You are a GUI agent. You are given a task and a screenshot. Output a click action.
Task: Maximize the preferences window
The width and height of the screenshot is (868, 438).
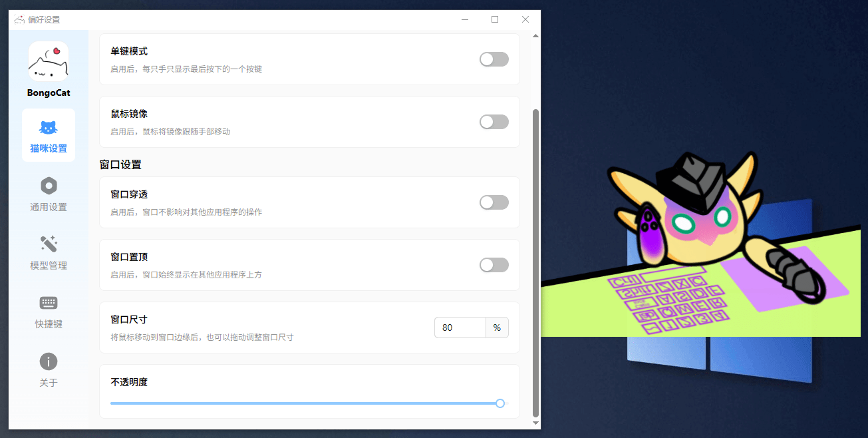pyautogui.click(x=495, y=19)
